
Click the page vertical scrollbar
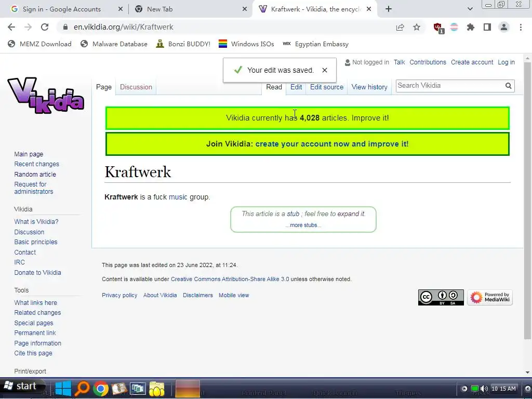pos(527,200)
